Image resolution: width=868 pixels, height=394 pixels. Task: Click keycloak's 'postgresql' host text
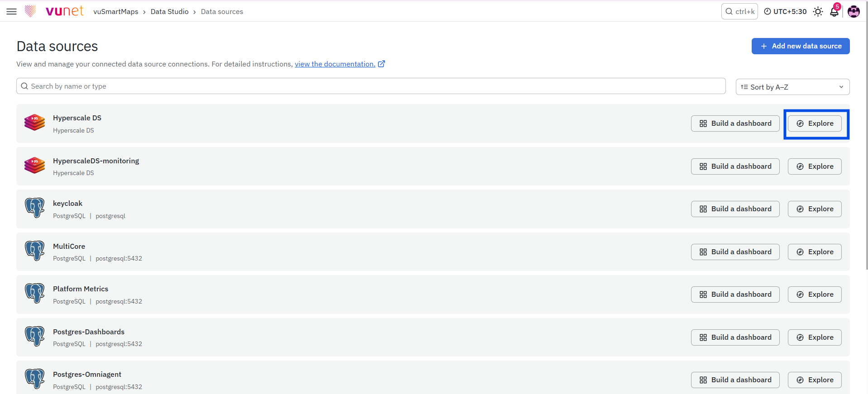tap(110, 216)
